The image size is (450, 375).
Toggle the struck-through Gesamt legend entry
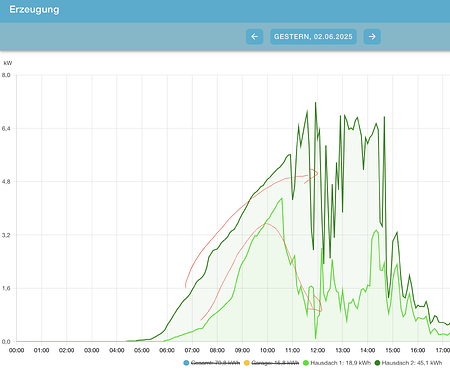(212, 363)
